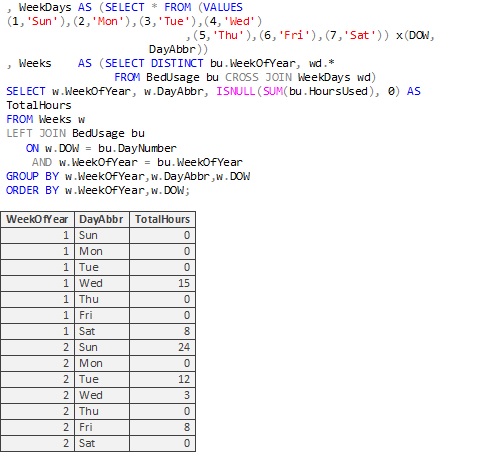Click the Thu cell in the week 1 row
Viewport: 479px width, 465px height.
click(102, 299)
